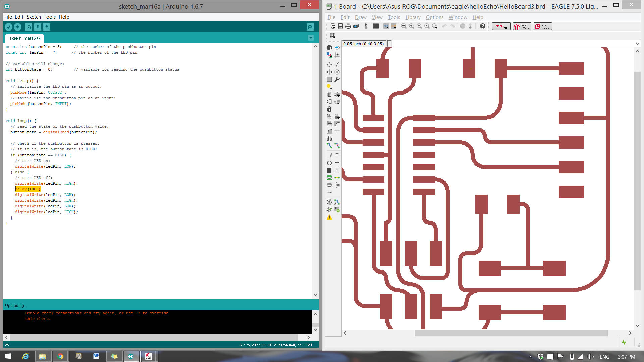
Task: Click the Zoom in icon in EAGLE
Action: pyautogui.click(x=412, y=26)
